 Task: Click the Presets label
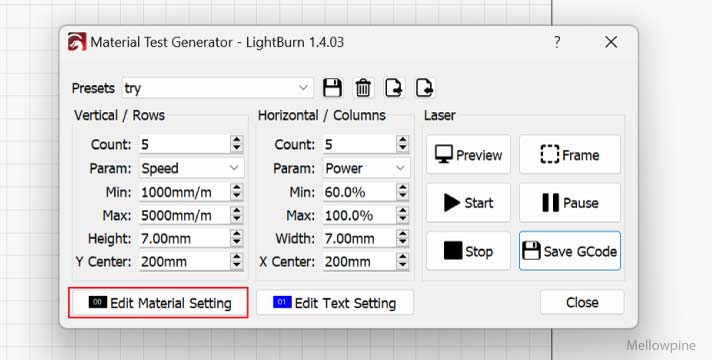(x=93, y=88)
